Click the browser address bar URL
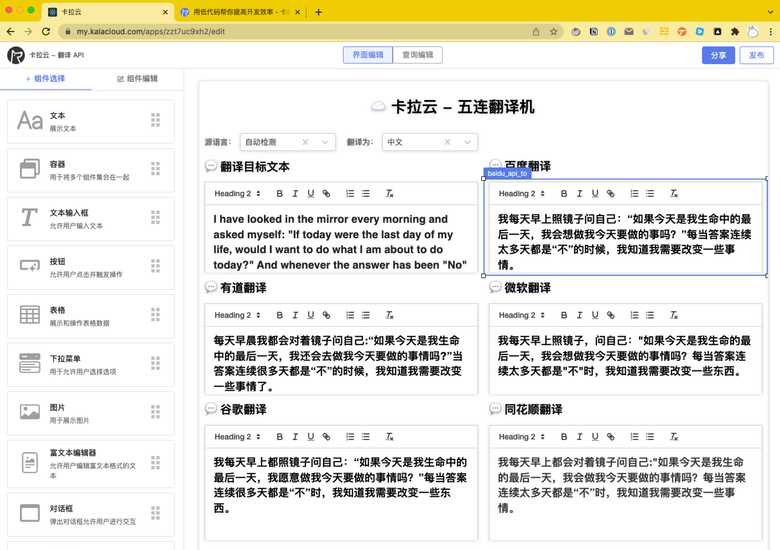The height and width of the screenshot is (550, 780). tap(150, 31)
